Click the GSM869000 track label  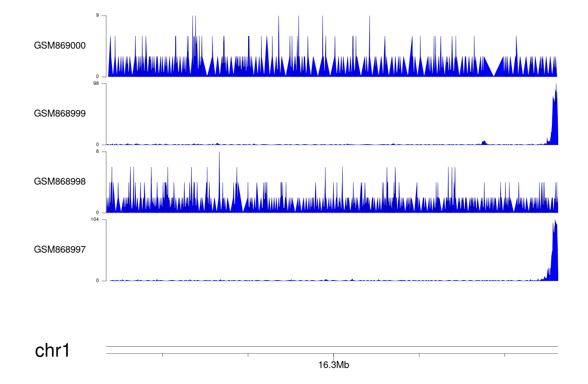point(60,45)
